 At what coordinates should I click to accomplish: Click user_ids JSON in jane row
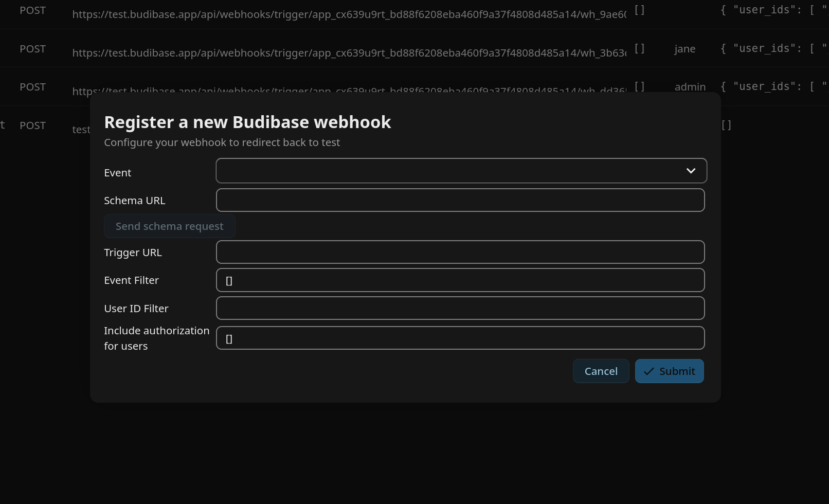774,48
